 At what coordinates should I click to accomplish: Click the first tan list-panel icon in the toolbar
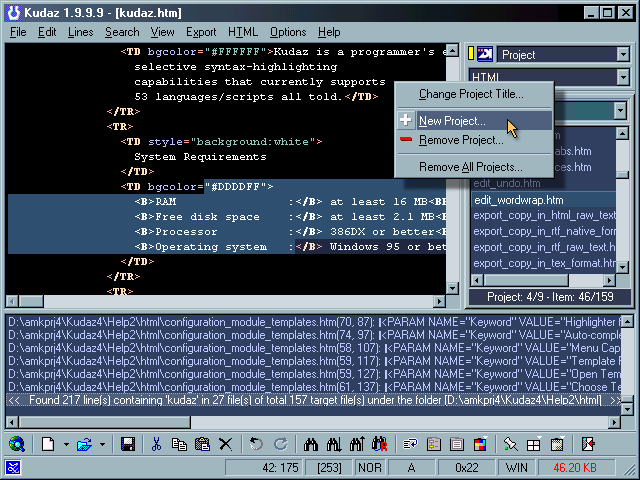tap(433, 444)
